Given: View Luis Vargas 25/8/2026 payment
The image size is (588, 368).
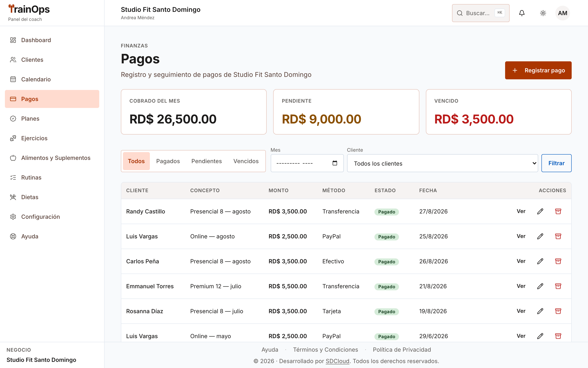Looking at the screenshot, I should (x=521, y=236).
